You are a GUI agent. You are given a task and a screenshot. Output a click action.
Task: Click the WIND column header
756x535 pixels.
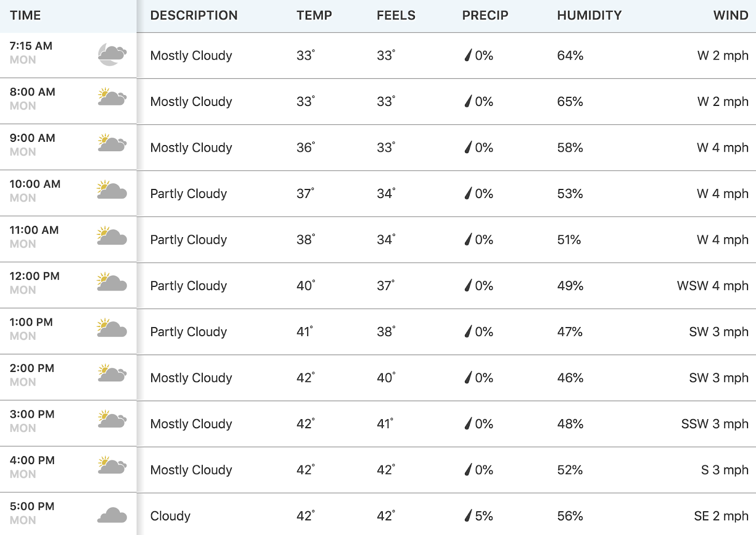731,16
